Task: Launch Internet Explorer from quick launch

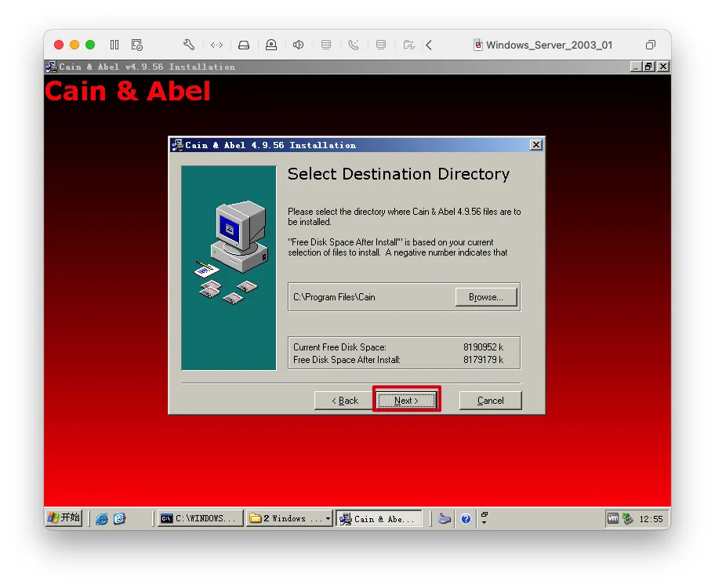Action: point(102,519)
